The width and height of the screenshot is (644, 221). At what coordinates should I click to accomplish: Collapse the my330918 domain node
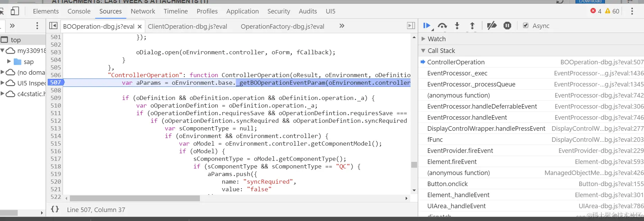(x=2, y=50)
